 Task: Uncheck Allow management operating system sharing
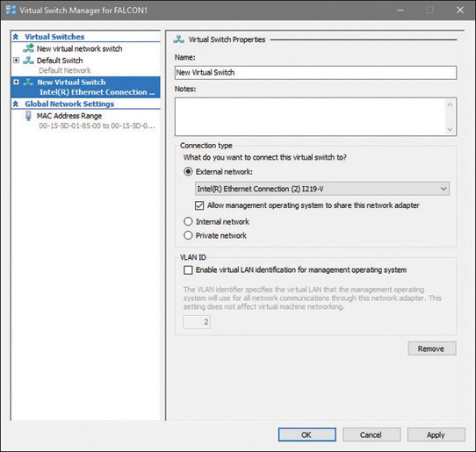[199, 205]
